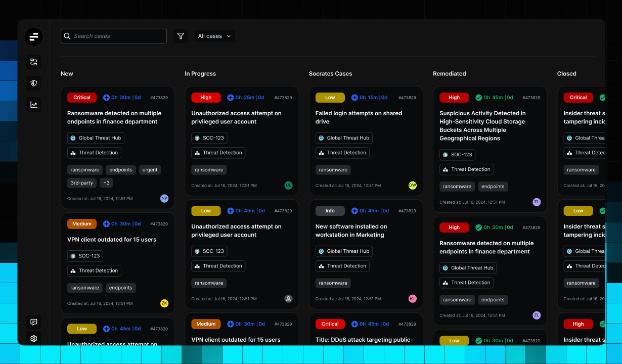Click the urgent tag on ransomware card
The image size is (622, 364).
click(x=150, y=170)
